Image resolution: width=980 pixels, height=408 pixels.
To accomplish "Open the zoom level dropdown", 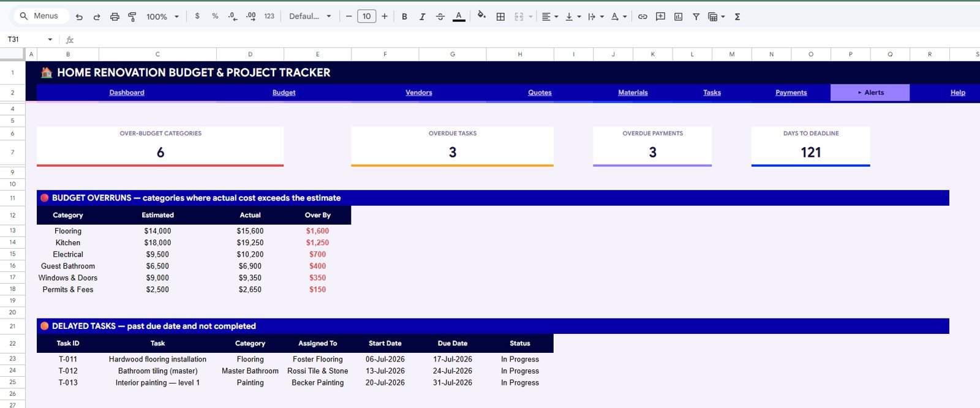I will coord(163,17).
